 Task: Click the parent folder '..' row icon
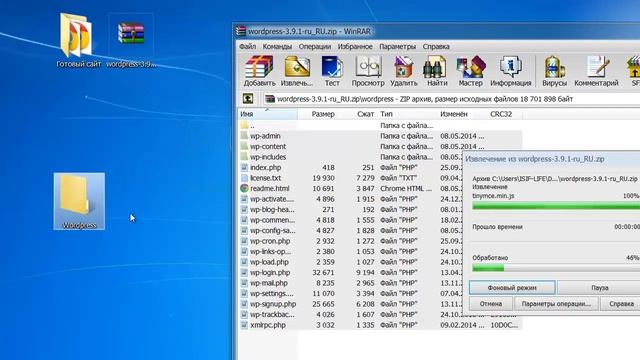244,125
